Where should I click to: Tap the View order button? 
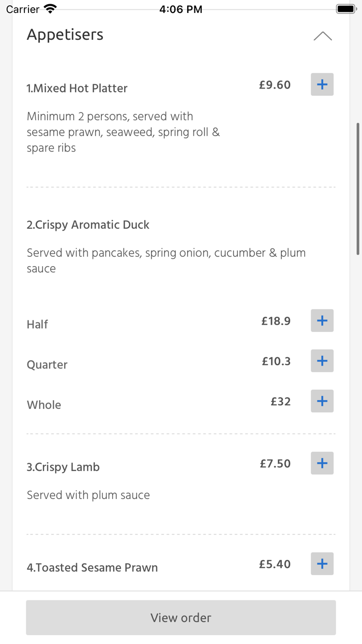click(181, 618)
